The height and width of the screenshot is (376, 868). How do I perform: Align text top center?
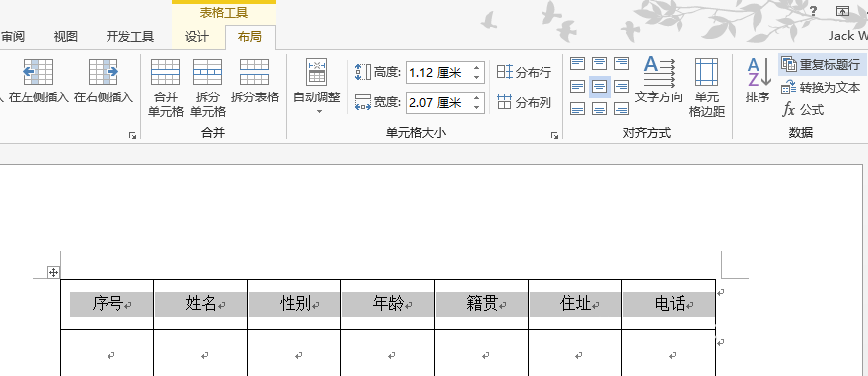[x=600, y=63]
